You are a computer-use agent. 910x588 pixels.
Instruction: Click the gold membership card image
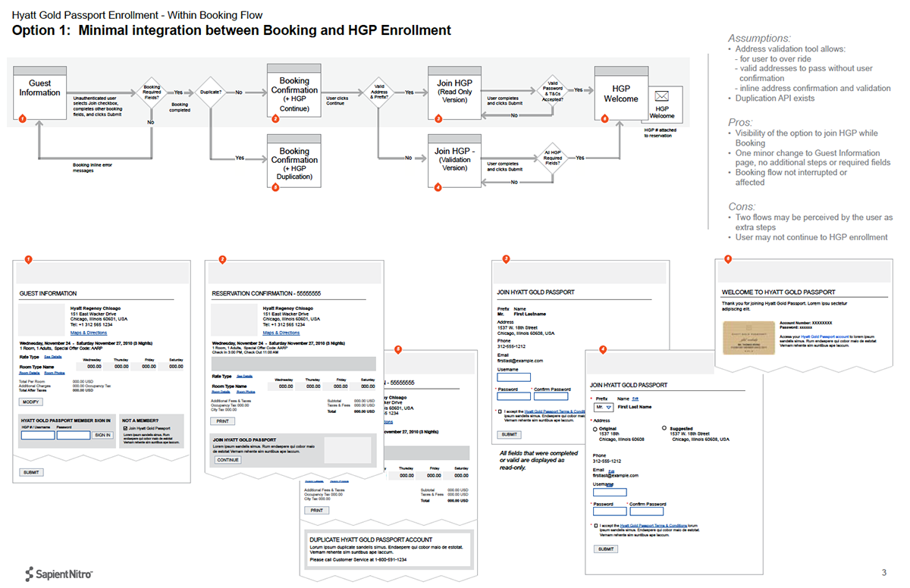coord(747,336)
